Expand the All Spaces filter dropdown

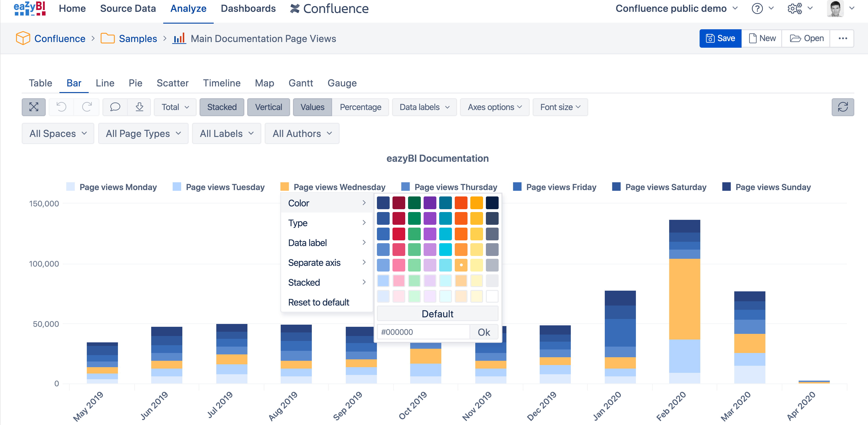pyautogui.click(x=58, y=134)
